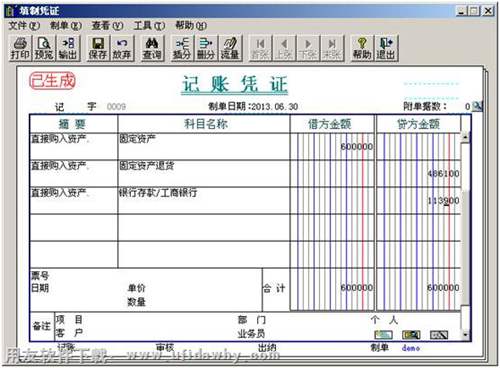
Task: Insert an entry line with 插分 icon
Action: (x=182, y=48)
